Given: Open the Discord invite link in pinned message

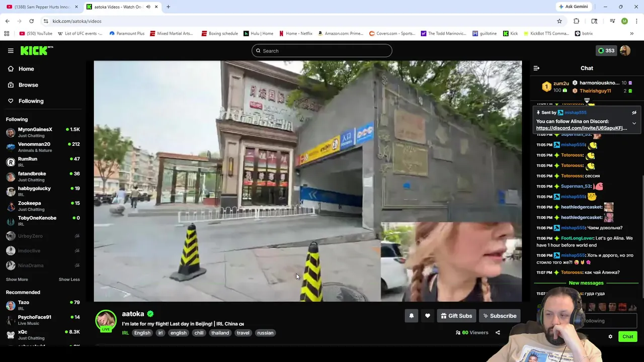Looking at the screenshot, I should click(x=581, y=128).
